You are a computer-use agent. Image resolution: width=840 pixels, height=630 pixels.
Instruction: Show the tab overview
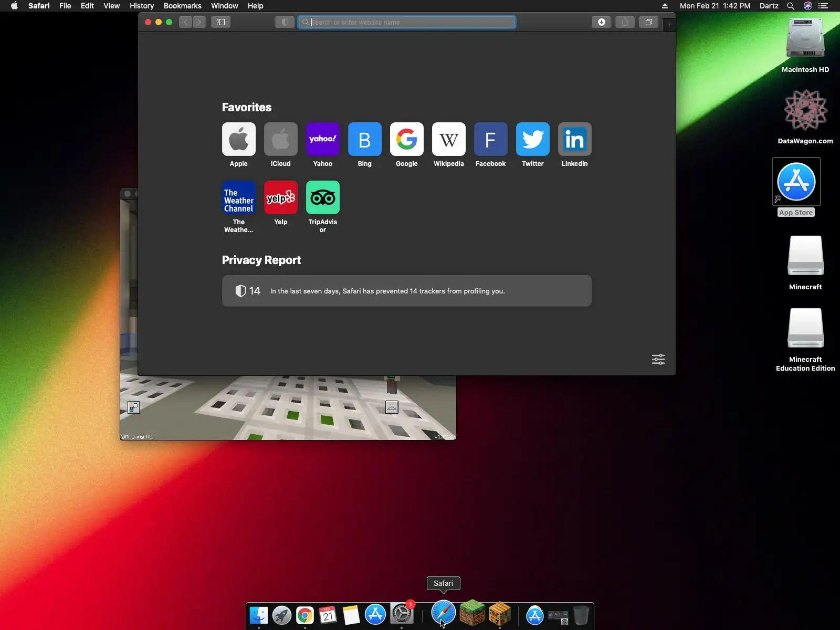pos(649,22)
